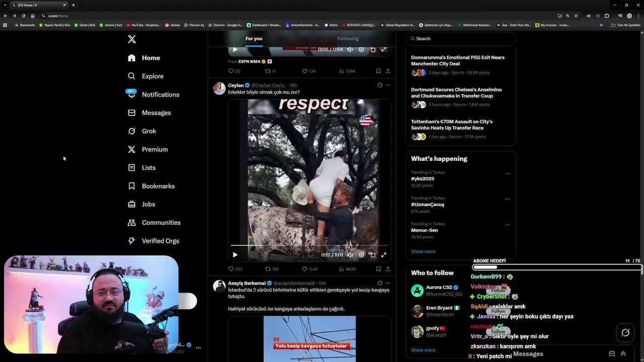
Task: Open Ceylan's profile avatar
Action: coord(219,88)
